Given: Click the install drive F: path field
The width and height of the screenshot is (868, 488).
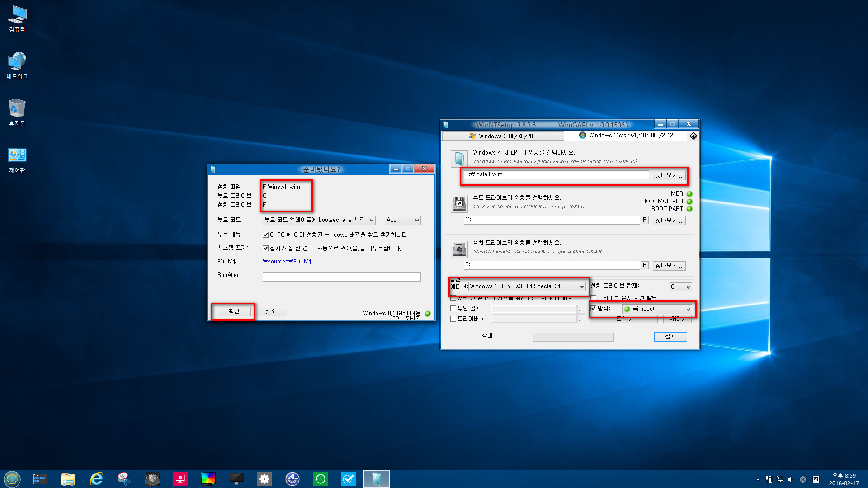Looking at the screenshot, I should [x=552, y=265].
